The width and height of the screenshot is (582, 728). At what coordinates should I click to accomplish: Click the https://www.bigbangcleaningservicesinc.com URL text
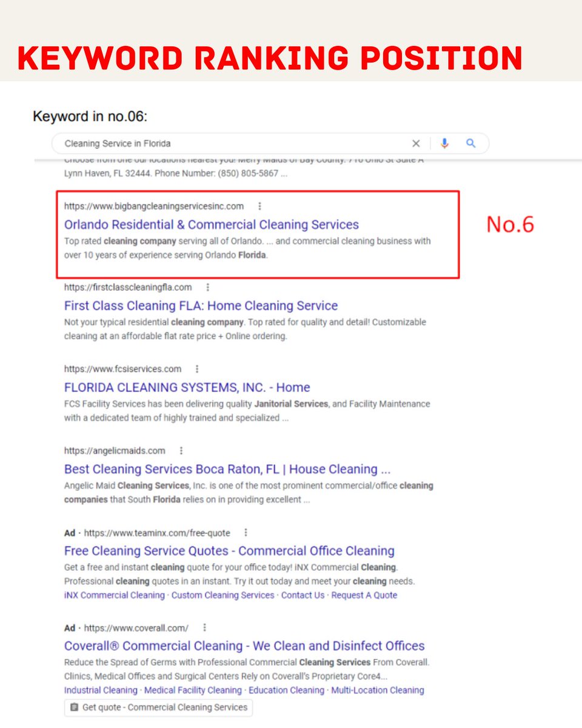154,206
